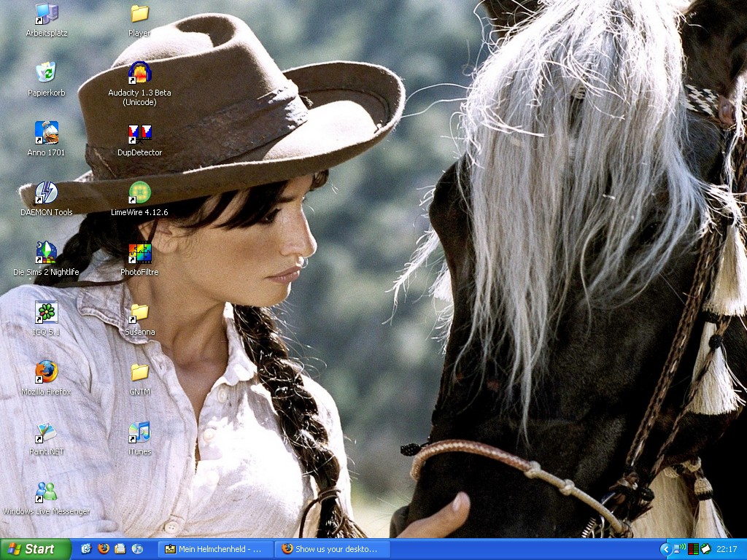Select the DAEMON Tools shortcut
Screen dimensions: 747x560
(x=47, y=192)
